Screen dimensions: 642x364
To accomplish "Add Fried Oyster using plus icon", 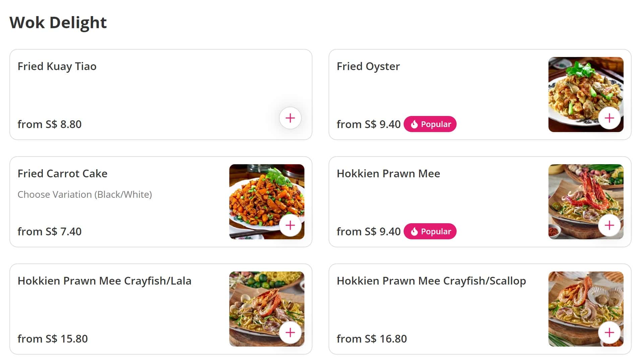I will point(609,118).
